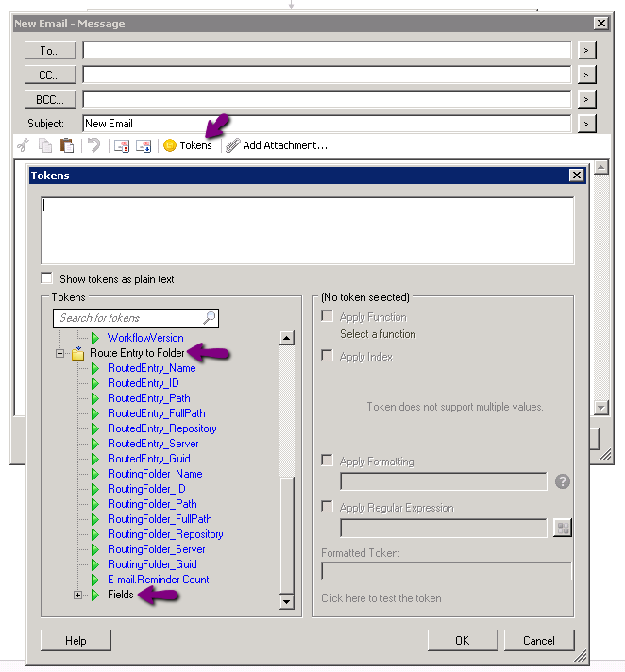Viewport: 625px width, 672px height.
Task: Click the email body scroll up arrow
Action: [601, 168]
